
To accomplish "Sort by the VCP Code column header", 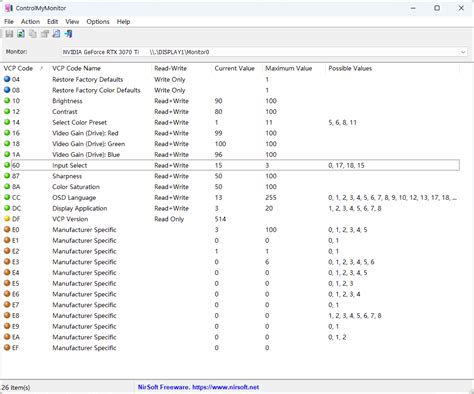I will [x=25, y=68].
